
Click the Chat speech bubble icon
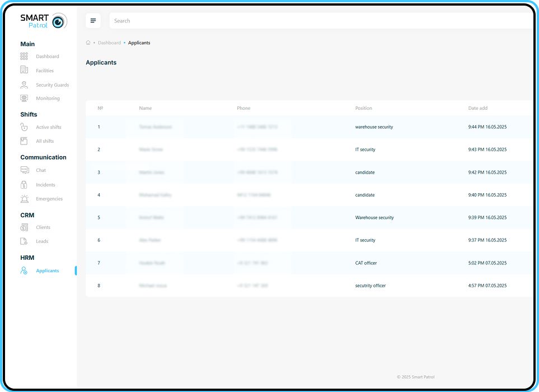tap(24, 170)
